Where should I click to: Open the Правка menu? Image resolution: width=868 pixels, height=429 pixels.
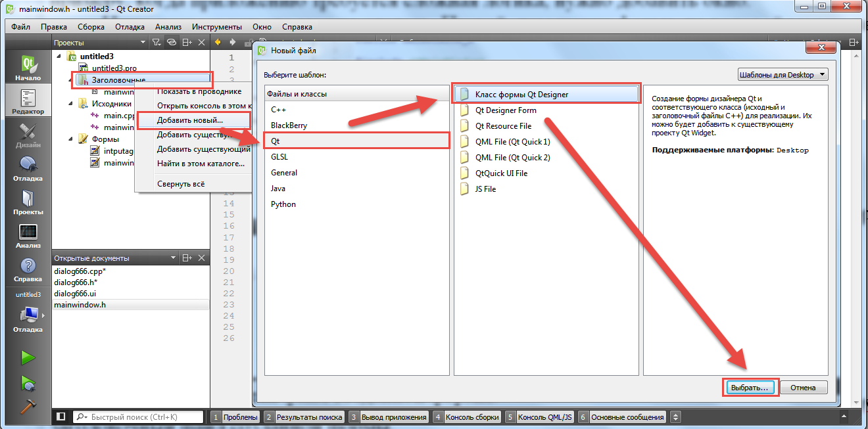click(x=53, y=27)
